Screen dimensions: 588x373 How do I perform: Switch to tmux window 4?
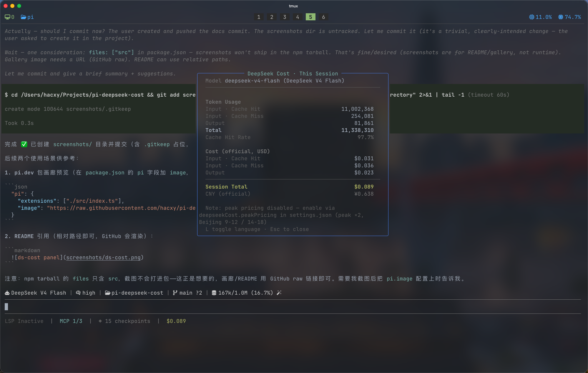(x=298, y=17)
